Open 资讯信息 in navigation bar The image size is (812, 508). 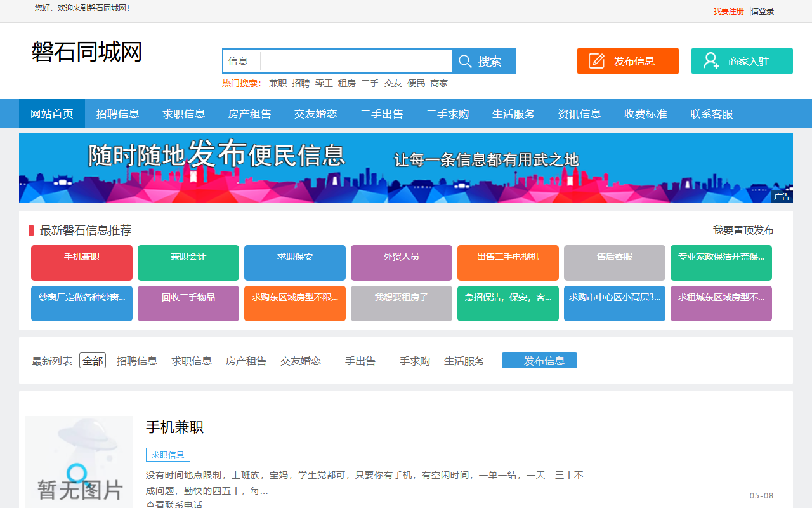point(580,114)
